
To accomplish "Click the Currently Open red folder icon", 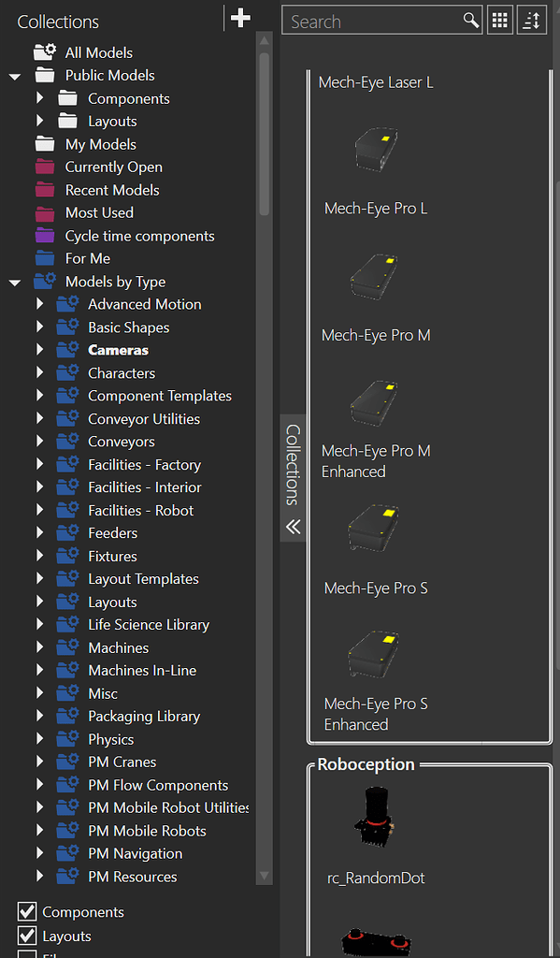I will (x=45, y=167).
